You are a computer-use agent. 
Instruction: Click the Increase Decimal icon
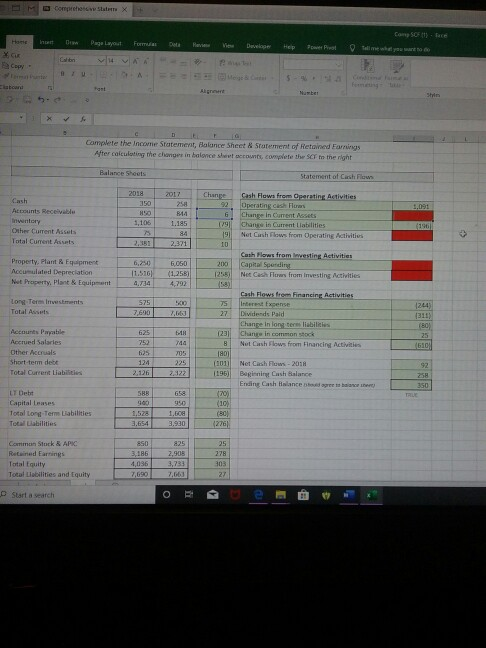click(x=329, y=79)
